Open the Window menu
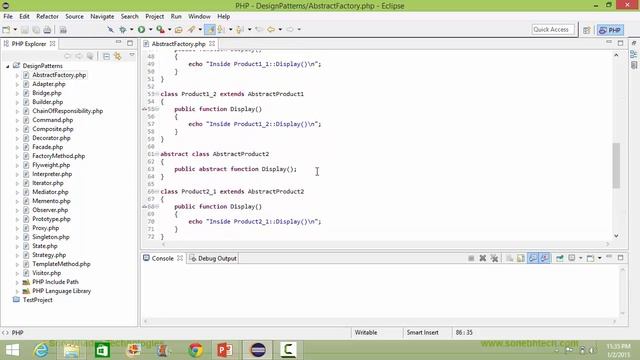This screenshot has height=360, width=640. coord(199,16)
